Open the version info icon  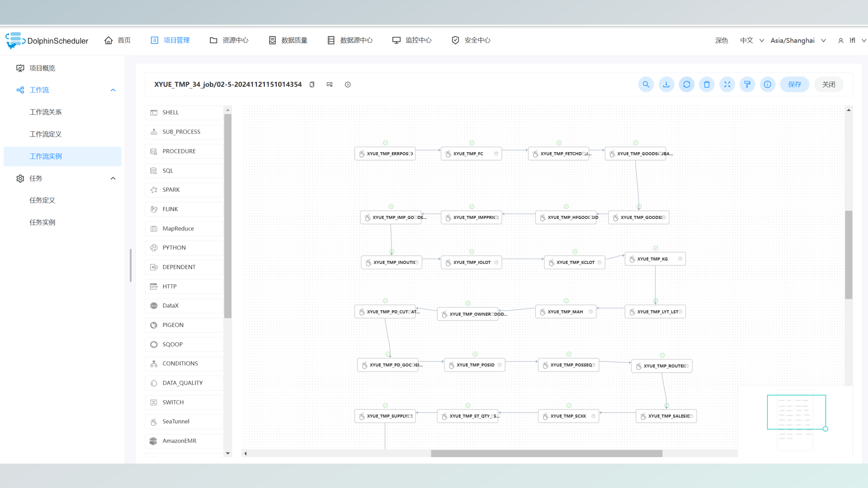pos(768,84)
